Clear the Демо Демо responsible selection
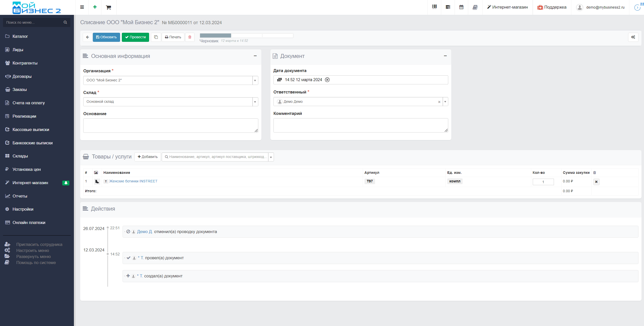 (439, 102)
